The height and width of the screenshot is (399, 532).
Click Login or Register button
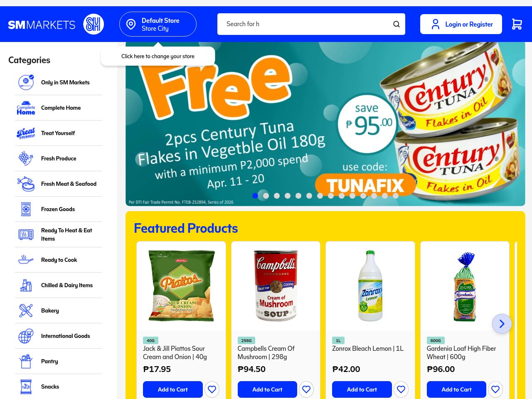(x=461, y=24)
